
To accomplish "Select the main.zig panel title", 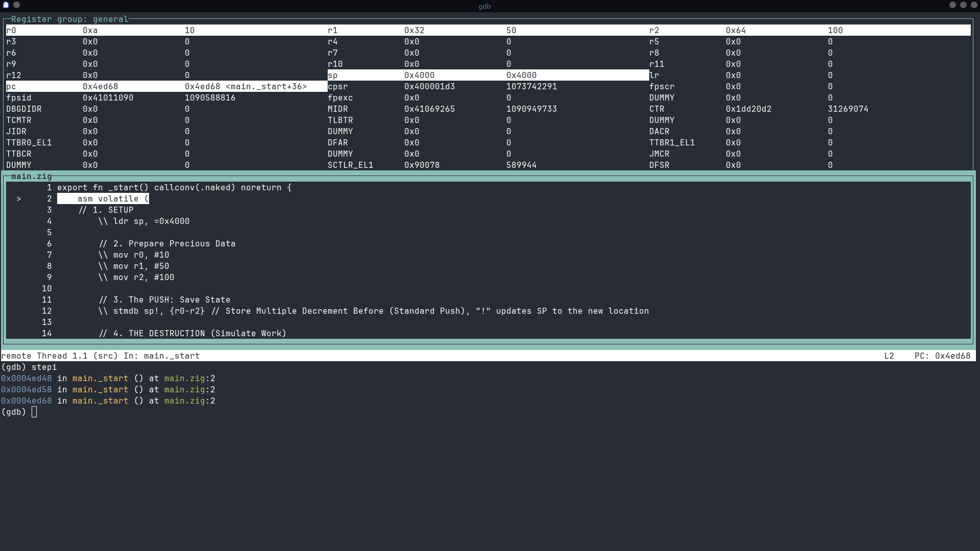I will click(x=32, y=176).
